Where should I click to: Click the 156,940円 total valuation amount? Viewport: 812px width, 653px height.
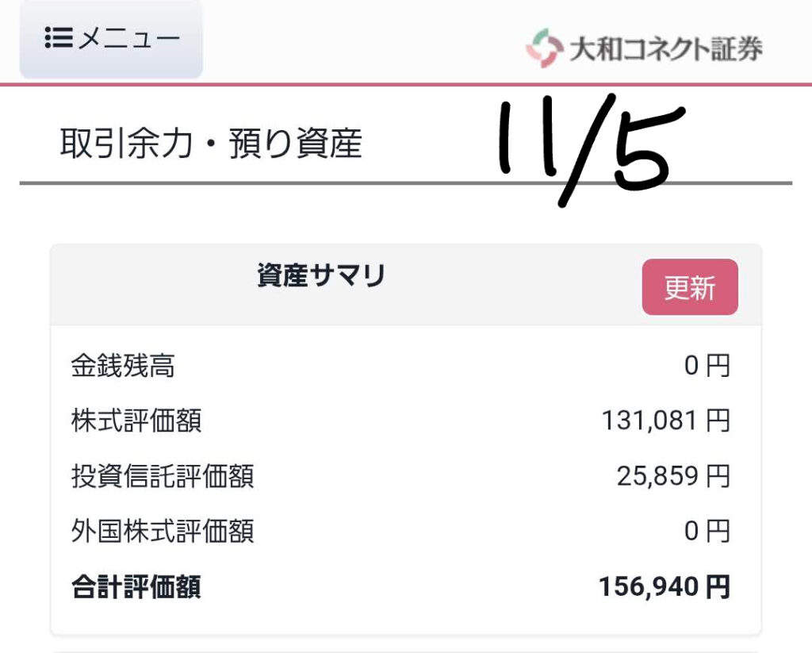[x=664, y=588]
